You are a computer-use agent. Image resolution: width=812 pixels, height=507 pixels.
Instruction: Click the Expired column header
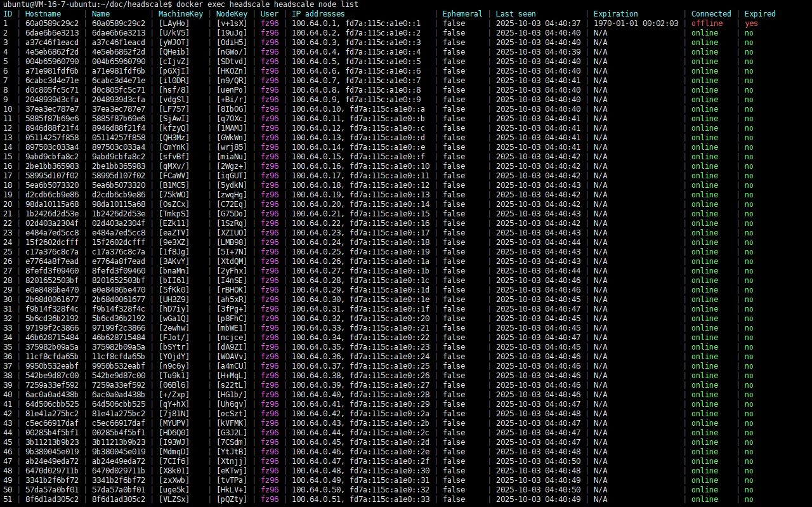[759, 13]
